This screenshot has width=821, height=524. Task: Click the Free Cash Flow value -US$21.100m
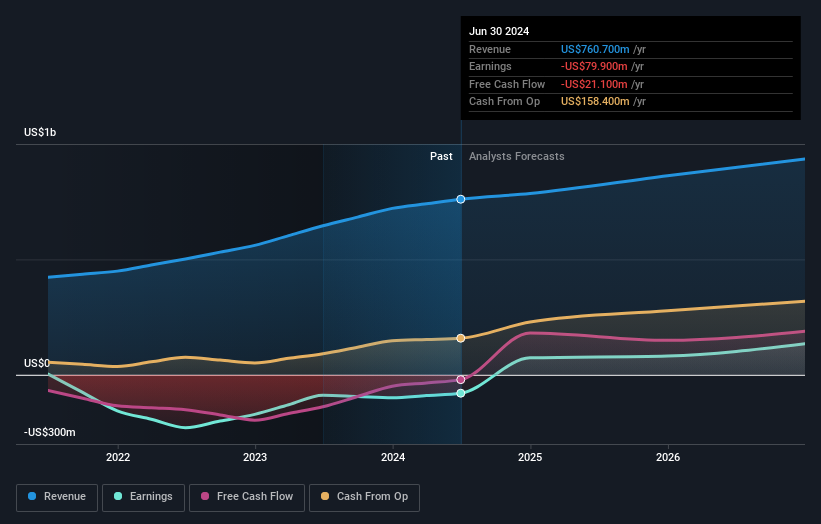pos(594,84)
